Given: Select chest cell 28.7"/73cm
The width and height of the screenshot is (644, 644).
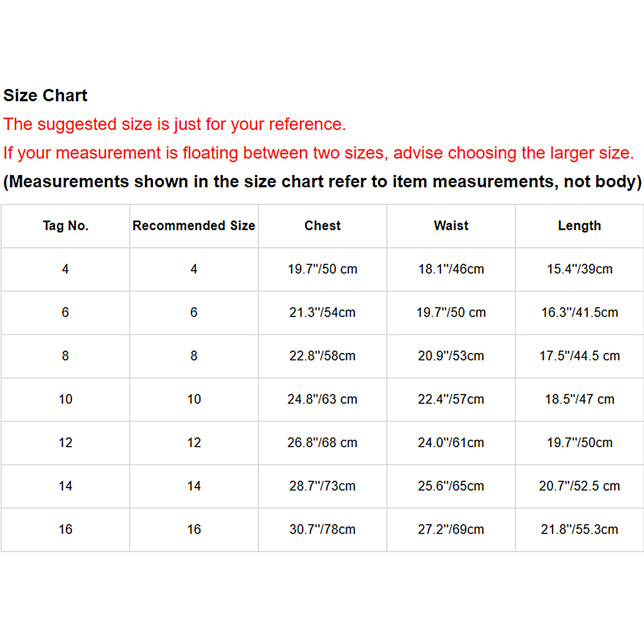Looking at the screenshot, I should point(322,486).
